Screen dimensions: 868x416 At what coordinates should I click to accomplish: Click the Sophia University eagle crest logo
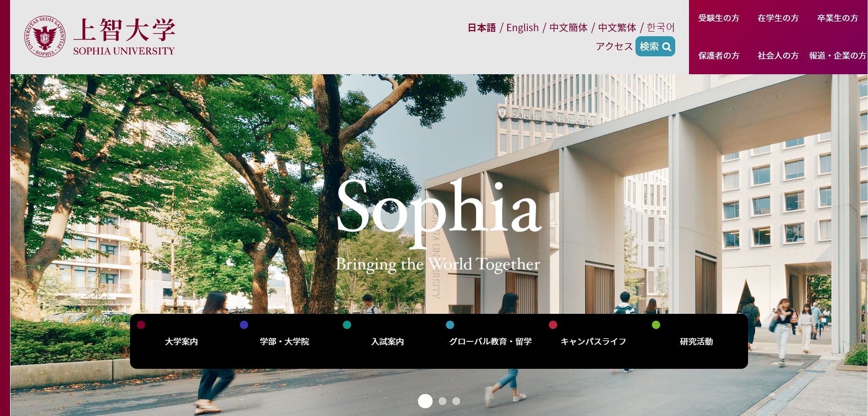click(x=44, y=37)
